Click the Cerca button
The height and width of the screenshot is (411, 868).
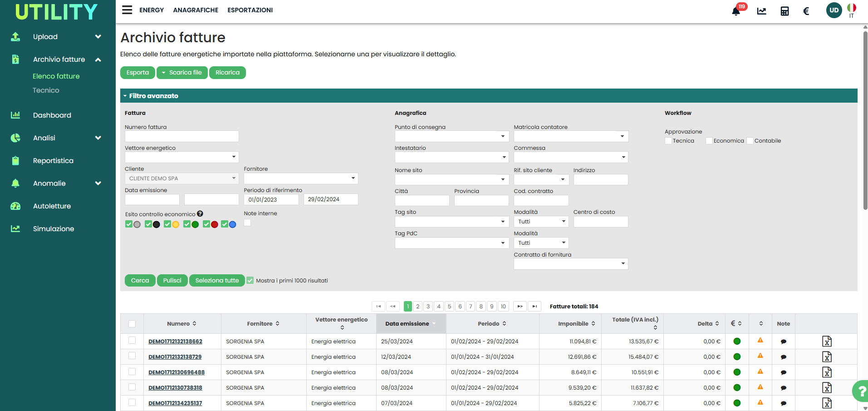pyautogui.click(x=140, y=281)
